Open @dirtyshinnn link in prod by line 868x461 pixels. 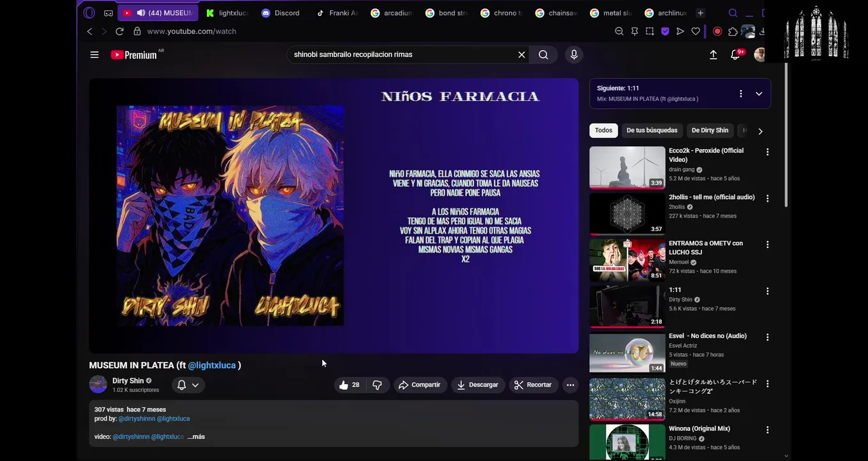[136, 419]
